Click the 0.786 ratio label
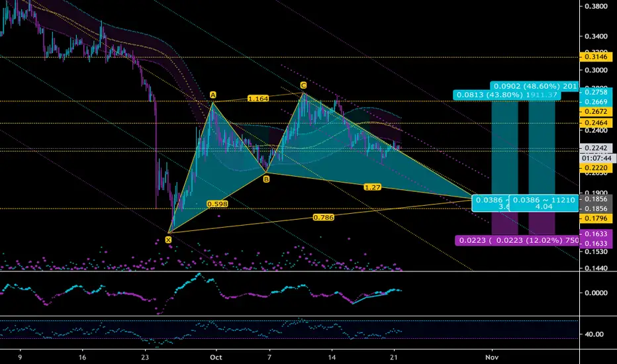The height and width of the screenshot is (364, 617). (324, 217)
